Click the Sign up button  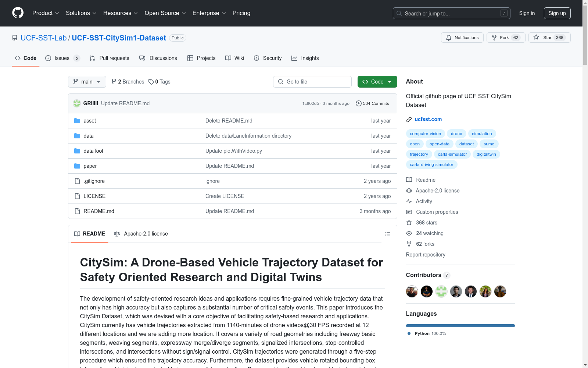[x=557, y=13]
